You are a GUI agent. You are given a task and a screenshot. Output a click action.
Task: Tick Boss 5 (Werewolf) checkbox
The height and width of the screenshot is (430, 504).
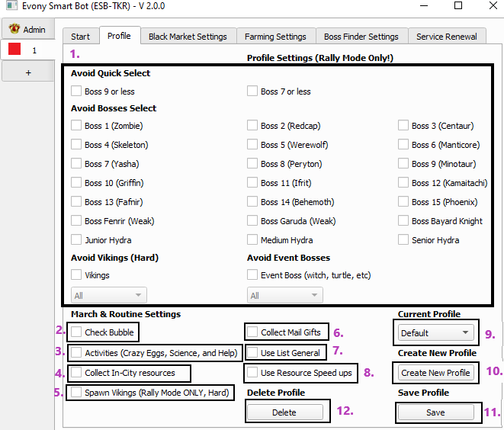coord(253,145)
